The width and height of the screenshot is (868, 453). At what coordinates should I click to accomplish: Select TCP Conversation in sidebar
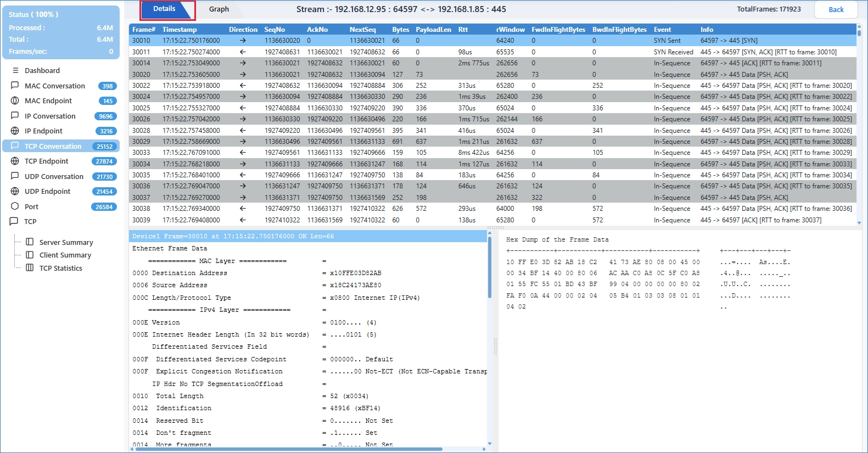pyautogui.click(x=61, y=146)
